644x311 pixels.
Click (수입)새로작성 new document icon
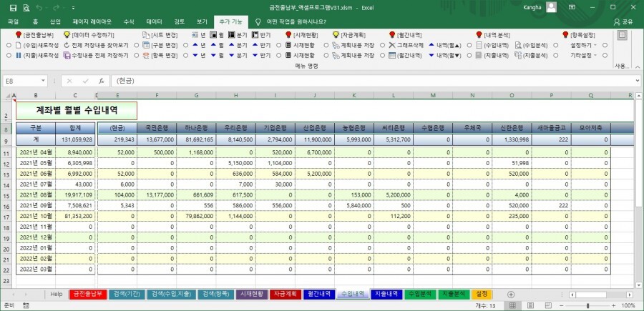click(18, 45)
